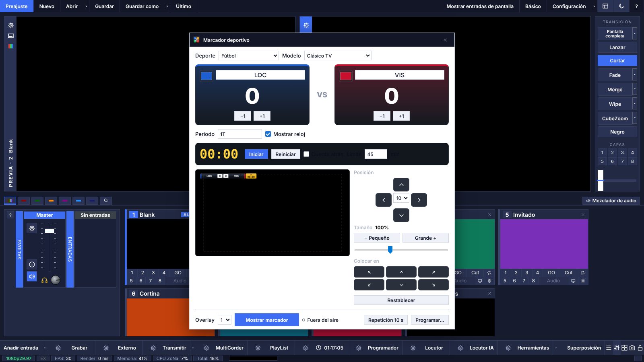
Task: Place scoreboard at top-left corner
Action: [369, 272]
